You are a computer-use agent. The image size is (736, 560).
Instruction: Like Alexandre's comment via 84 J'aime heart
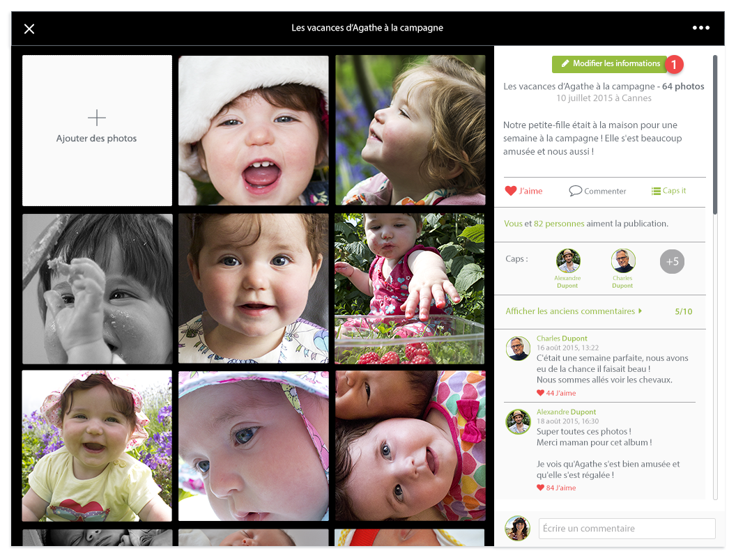[x=540, y=488]
